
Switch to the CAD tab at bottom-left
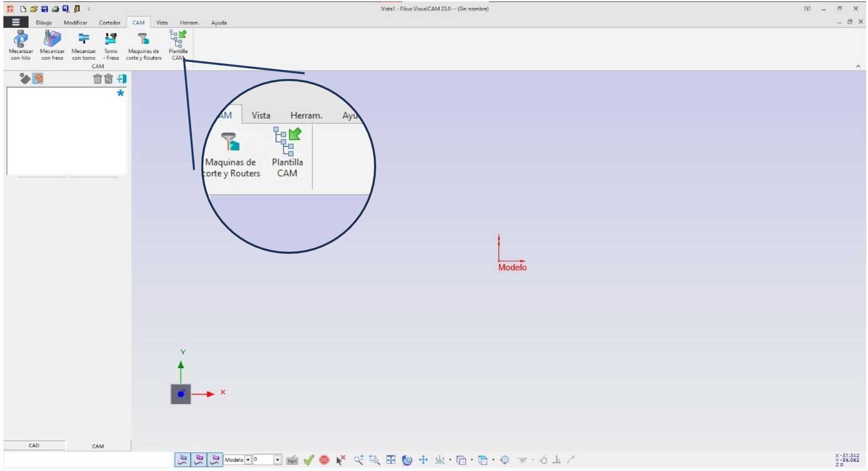tap(34, 445)
